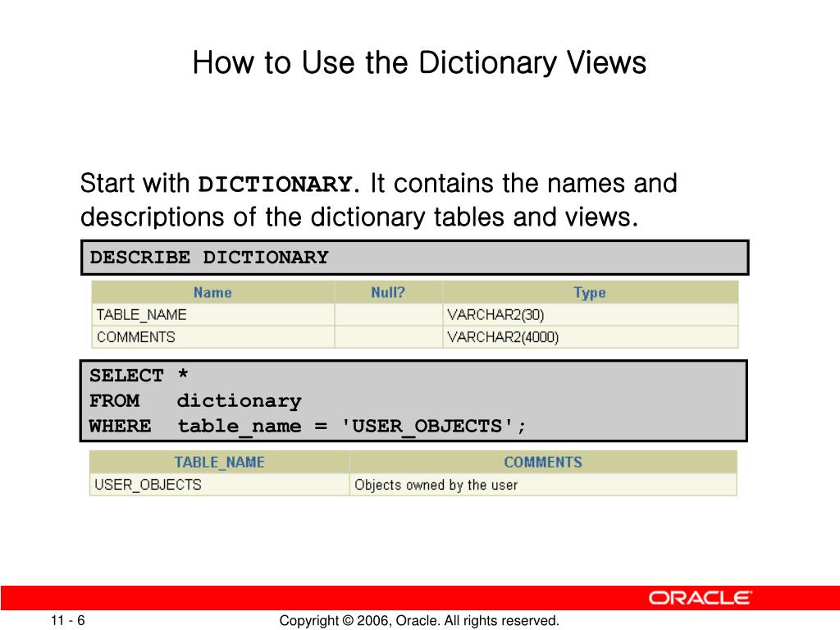Click the VARCHAR2(30) type cell
Viewport: 840px width, 630px height.
590,315
